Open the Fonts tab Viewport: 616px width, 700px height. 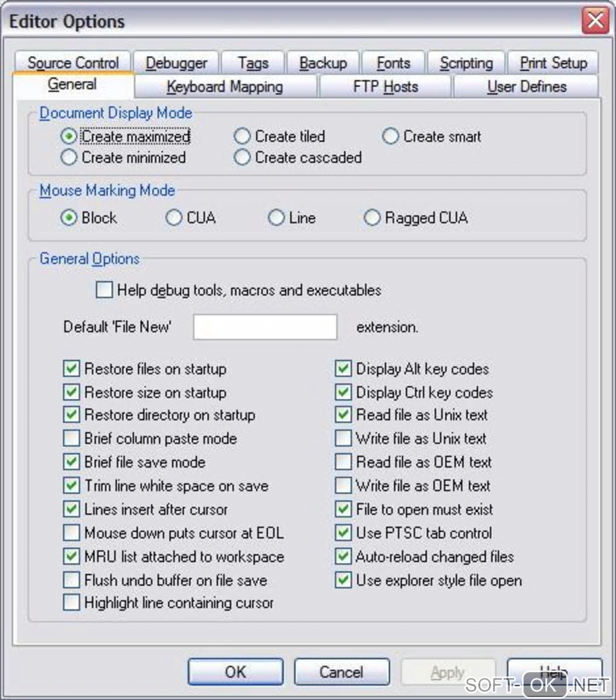click(x=393, y=63)
